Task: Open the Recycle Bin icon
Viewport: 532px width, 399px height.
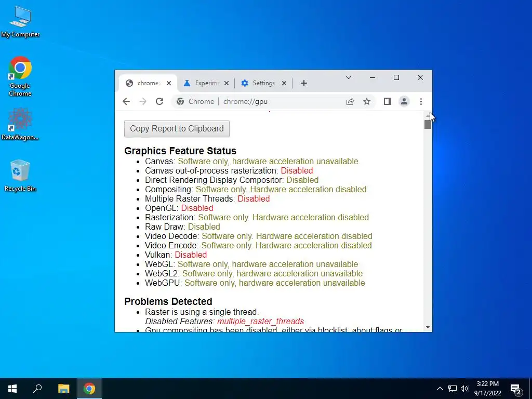Action: coord(20,176)
